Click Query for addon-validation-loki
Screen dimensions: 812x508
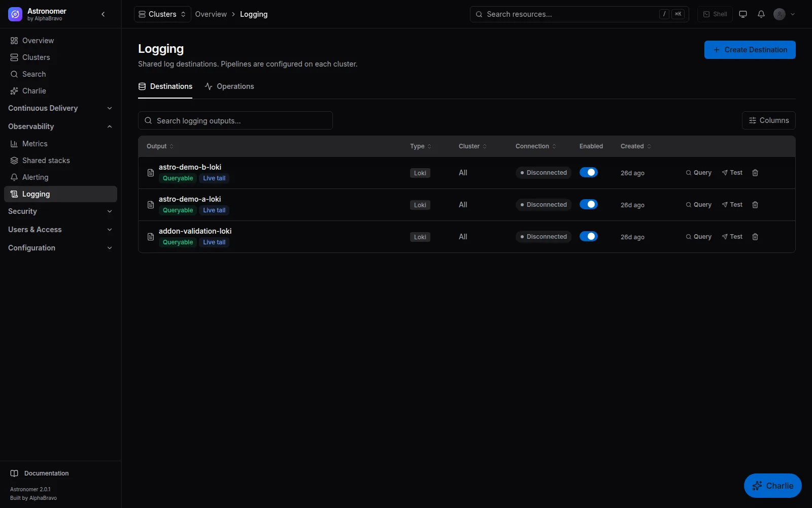pyautogui.click(x=699, y=237)
